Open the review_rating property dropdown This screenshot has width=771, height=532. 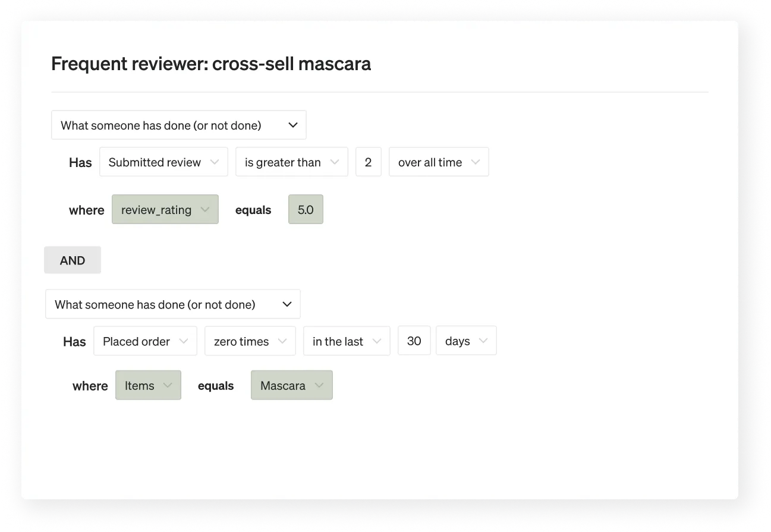point(165,209)
